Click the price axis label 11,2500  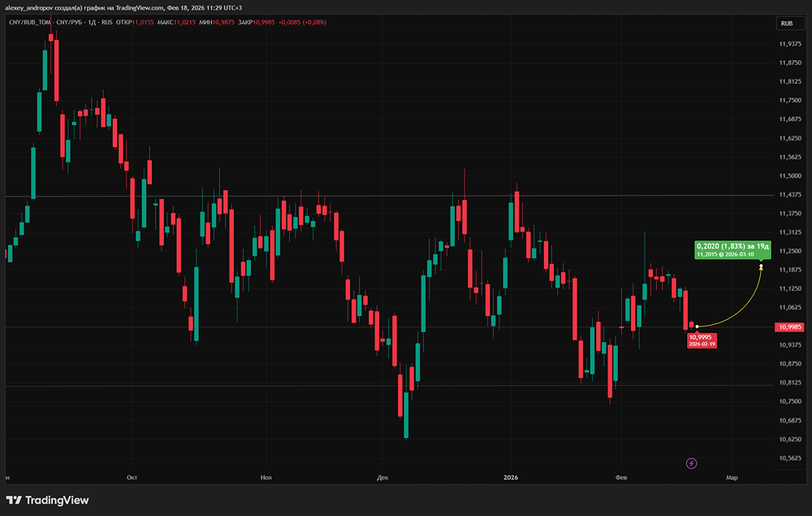click(790, 251)
